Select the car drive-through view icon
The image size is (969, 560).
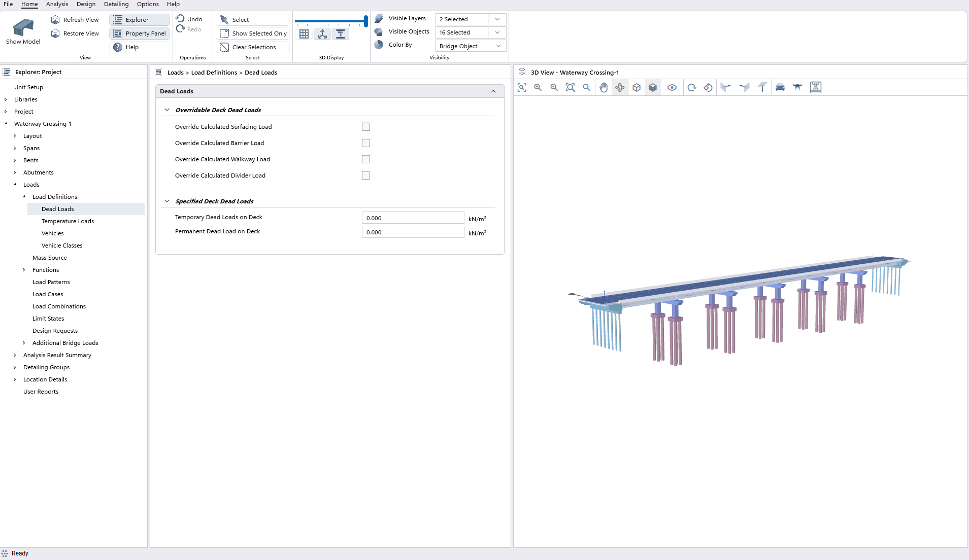780,87
